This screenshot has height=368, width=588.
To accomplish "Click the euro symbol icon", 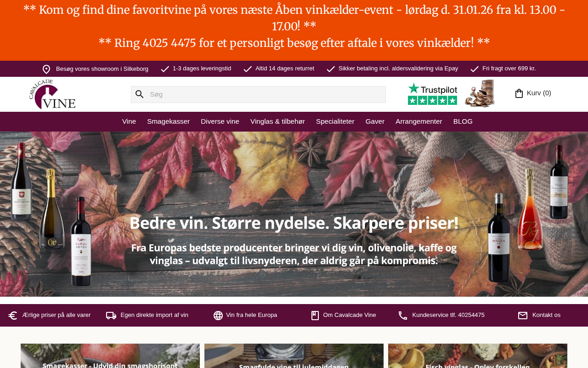I will (13, 316).
